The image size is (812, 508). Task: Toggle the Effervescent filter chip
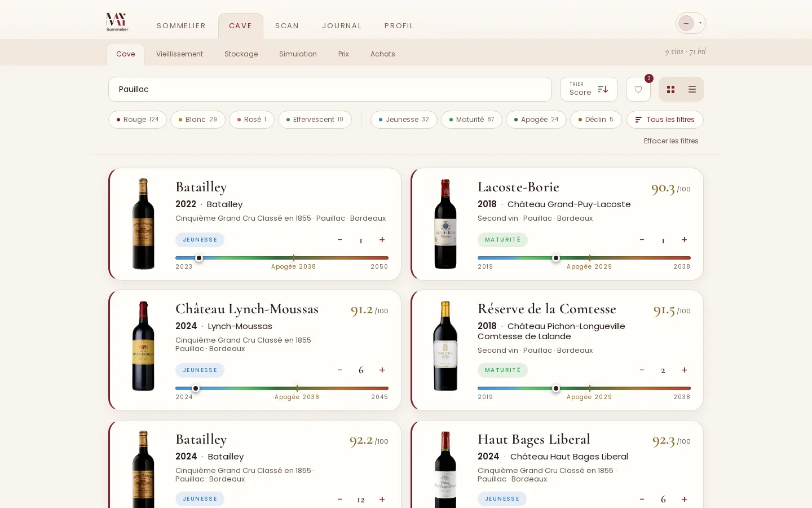315,120
